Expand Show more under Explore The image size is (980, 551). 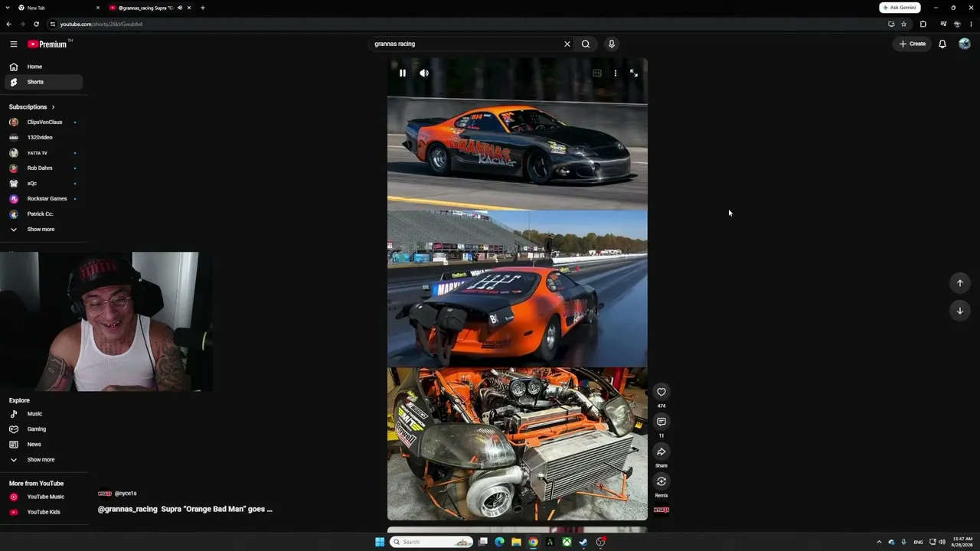point(44,460)
